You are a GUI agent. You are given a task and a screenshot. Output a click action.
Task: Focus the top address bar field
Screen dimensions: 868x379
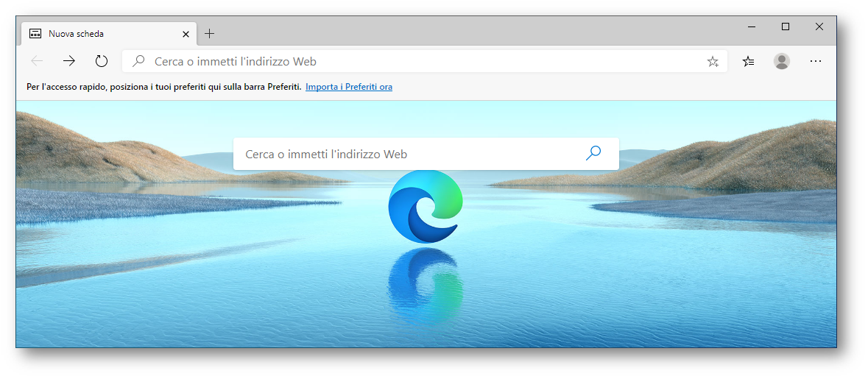(425, 61)
